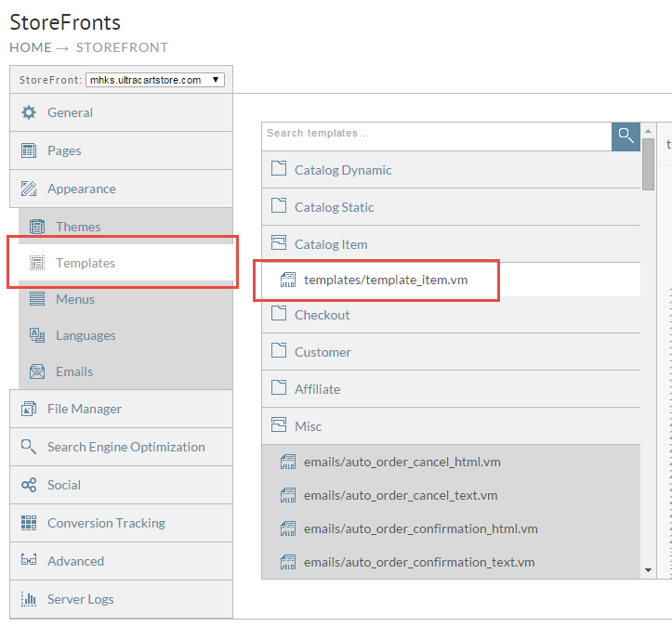This screenshot has width=672, height=626.
Task: Click the Server Logs chart icon
Action: 29,599
